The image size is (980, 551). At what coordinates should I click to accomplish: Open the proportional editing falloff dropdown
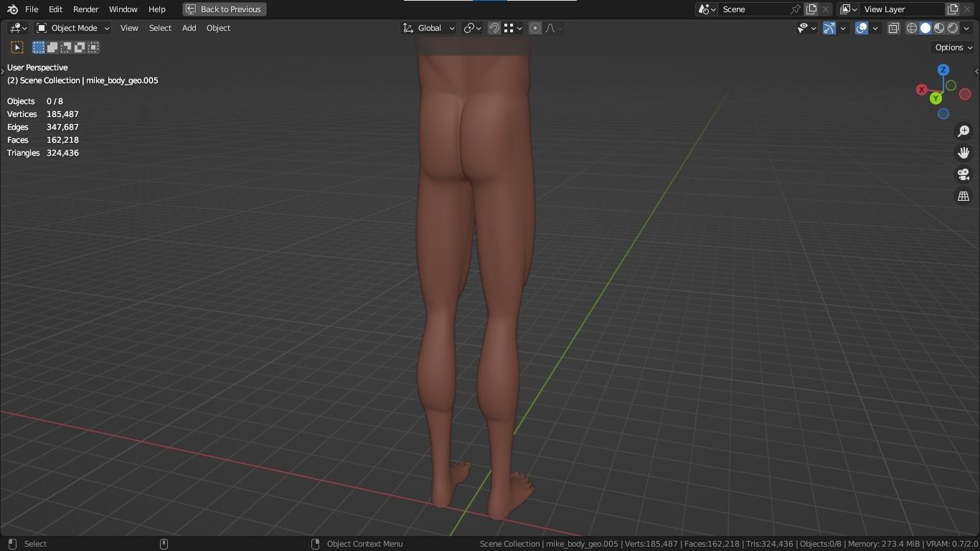[x=554, y=28]
